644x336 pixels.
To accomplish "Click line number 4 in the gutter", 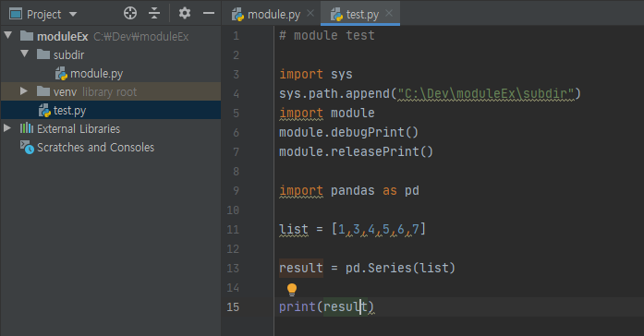I will click(237, 94).
